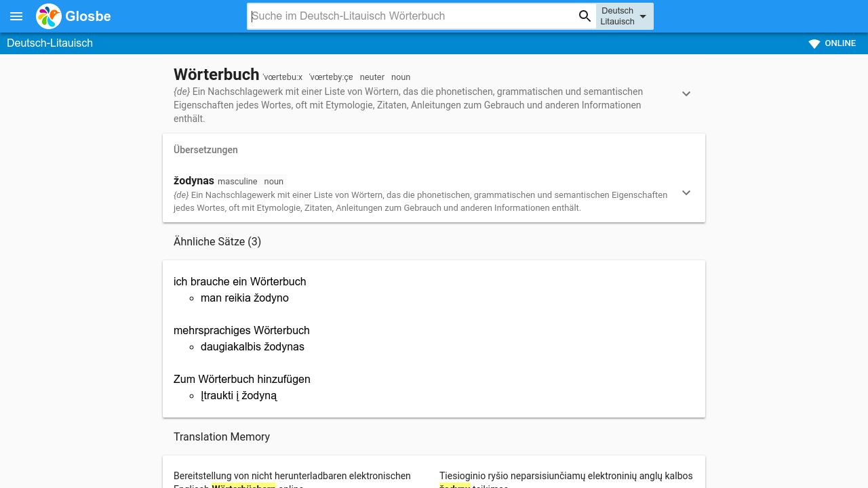Focus the Deutsch-Litauisch dictionary search field
The height and width of the screenshot is (488, 868).
click(x=412, y=16)
